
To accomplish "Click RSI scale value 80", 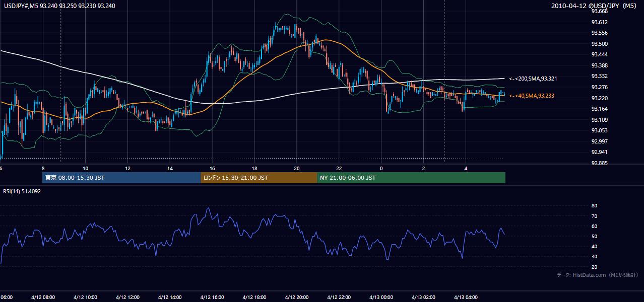I will coord(594,206).
